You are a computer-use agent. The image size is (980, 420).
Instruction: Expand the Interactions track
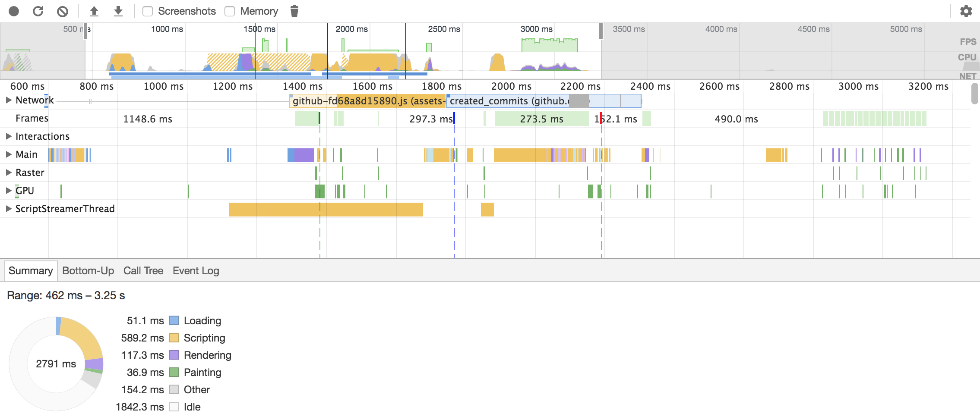[x=8, y=136]
